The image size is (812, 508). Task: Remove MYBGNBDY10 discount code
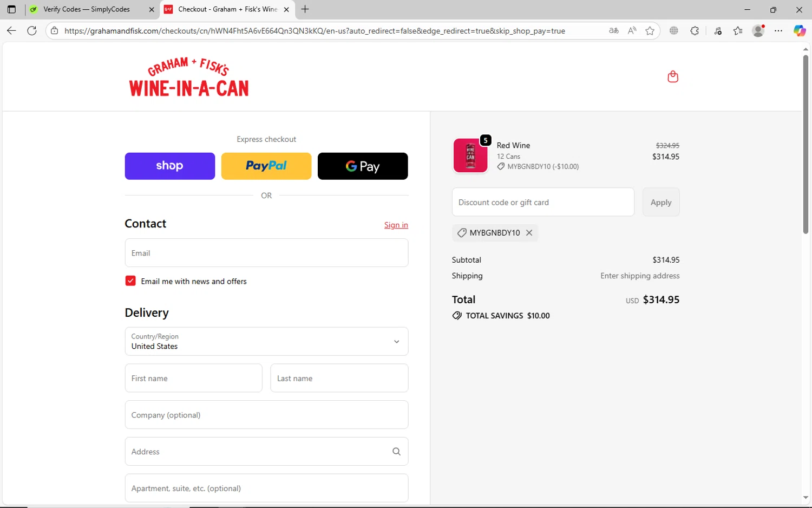[x=529, y=232]
